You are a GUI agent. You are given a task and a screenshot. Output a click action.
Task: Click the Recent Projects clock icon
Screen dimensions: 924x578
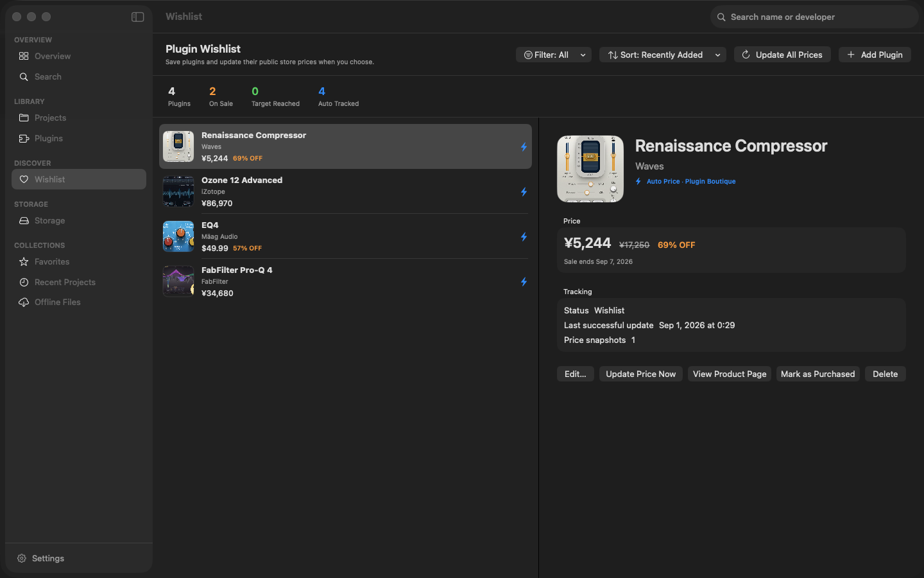(x=24, y=282)
